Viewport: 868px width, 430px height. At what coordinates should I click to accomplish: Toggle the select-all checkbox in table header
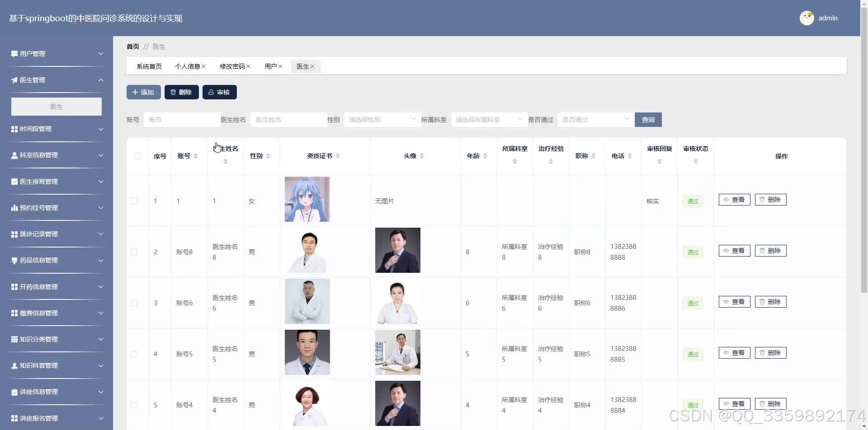pyautogui.click(x=137, y=156)
